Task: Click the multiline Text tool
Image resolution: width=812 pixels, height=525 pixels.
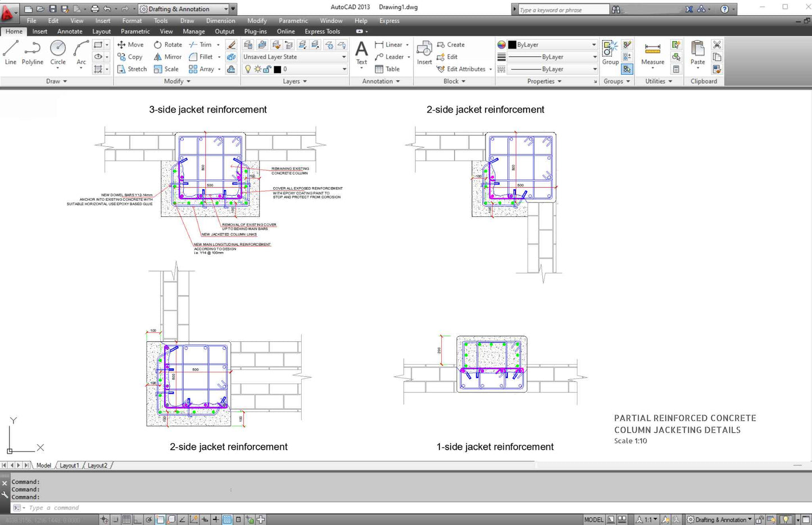Action: [x=361, y=53]
